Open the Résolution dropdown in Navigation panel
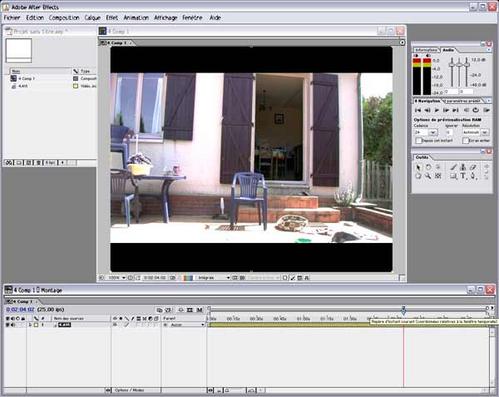 click(x=485, y=132)
